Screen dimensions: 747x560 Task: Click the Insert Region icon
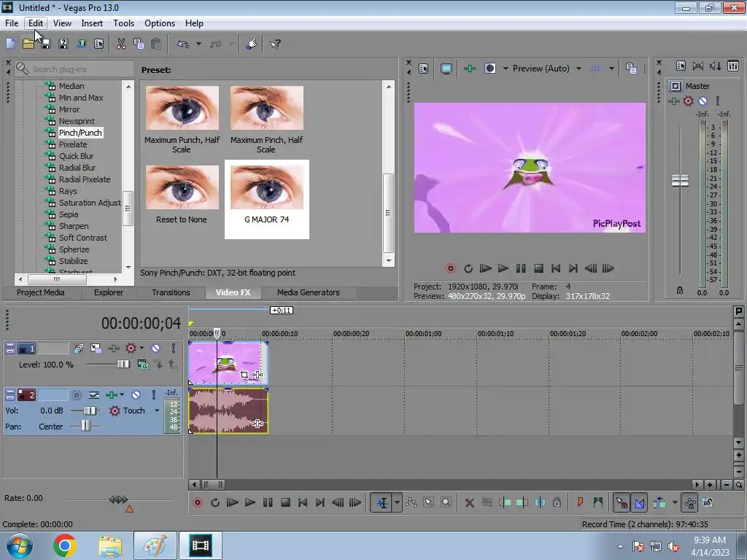coord(597,502)
